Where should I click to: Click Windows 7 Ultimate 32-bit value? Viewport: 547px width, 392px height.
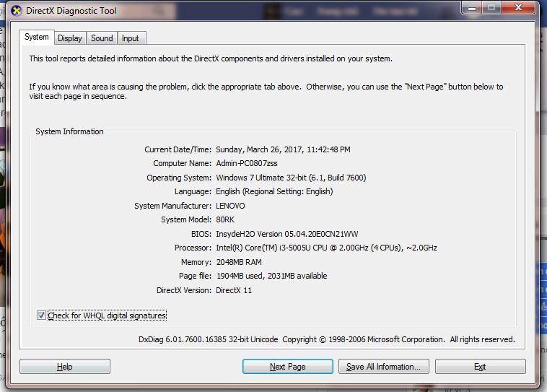[x=291, y=178]
